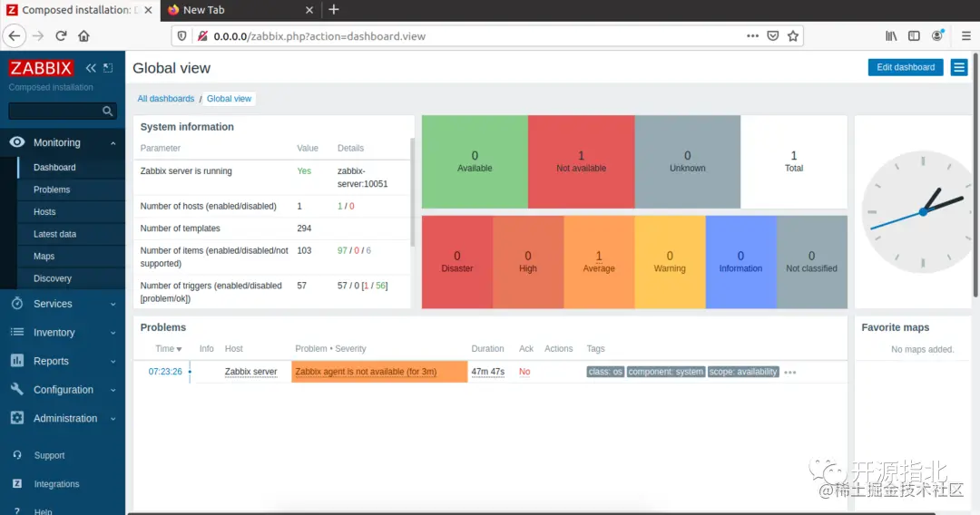Expand the Services menu section

coord(113,304)
